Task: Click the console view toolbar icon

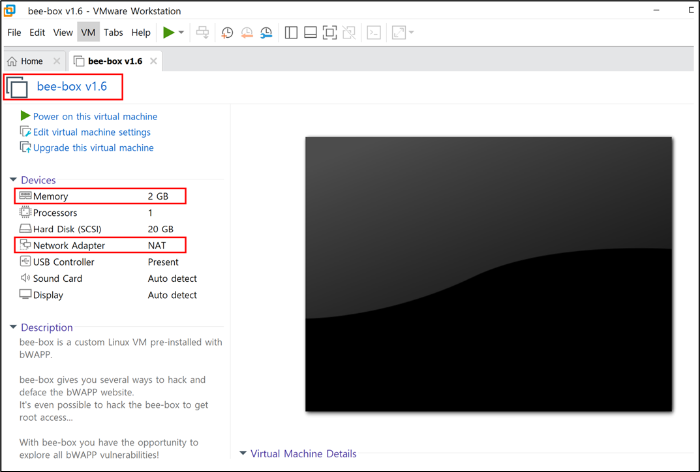Action: (374, 33)
